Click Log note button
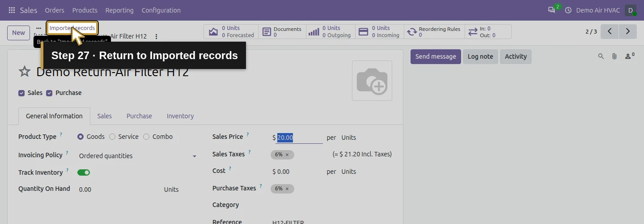Viewport: 644px width, 224px height. [x=480, y=56]
